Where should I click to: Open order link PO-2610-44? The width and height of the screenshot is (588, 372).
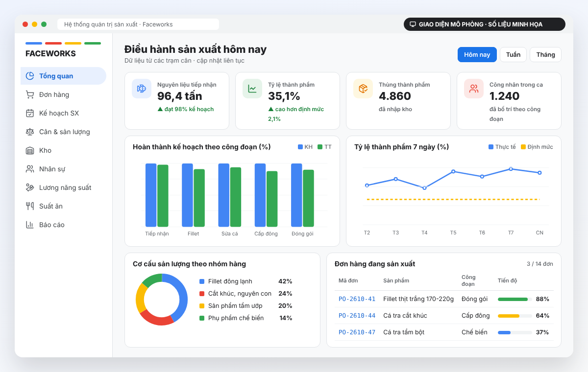(357, 316)
